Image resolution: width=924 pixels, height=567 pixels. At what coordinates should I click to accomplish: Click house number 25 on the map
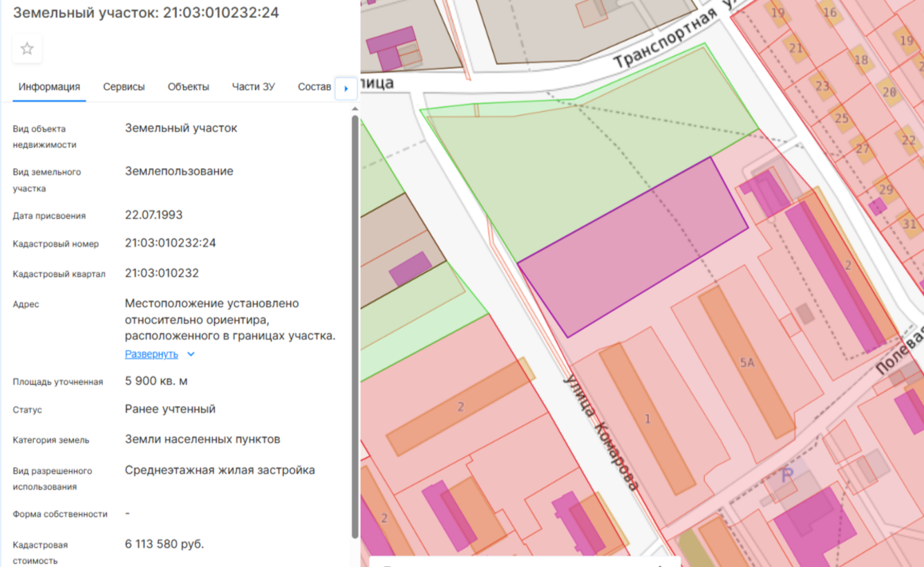click(x=841, y=118)
